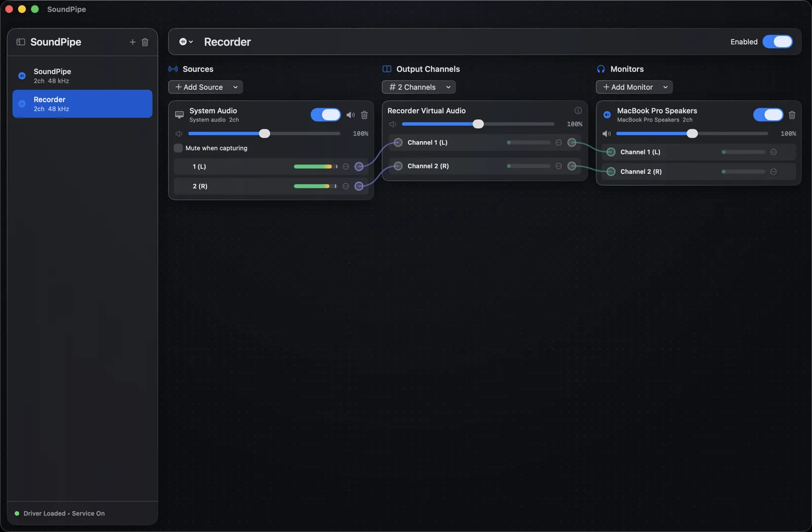Viewport: 812px width, 532px height.
Task: Click Output Channel 2 (R) input connector
Action: (398, 166)
